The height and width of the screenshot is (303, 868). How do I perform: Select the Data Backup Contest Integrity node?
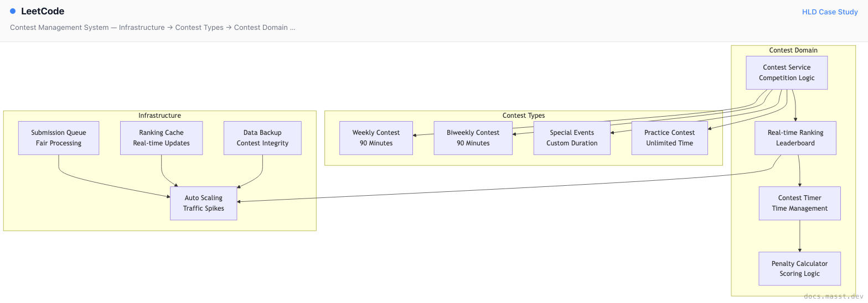pos(262,138)
